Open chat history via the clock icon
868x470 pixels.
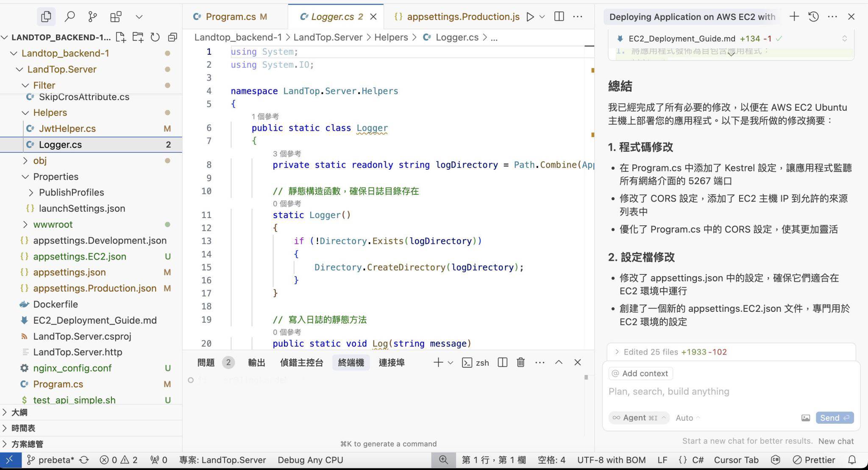[x=813, y=17]
